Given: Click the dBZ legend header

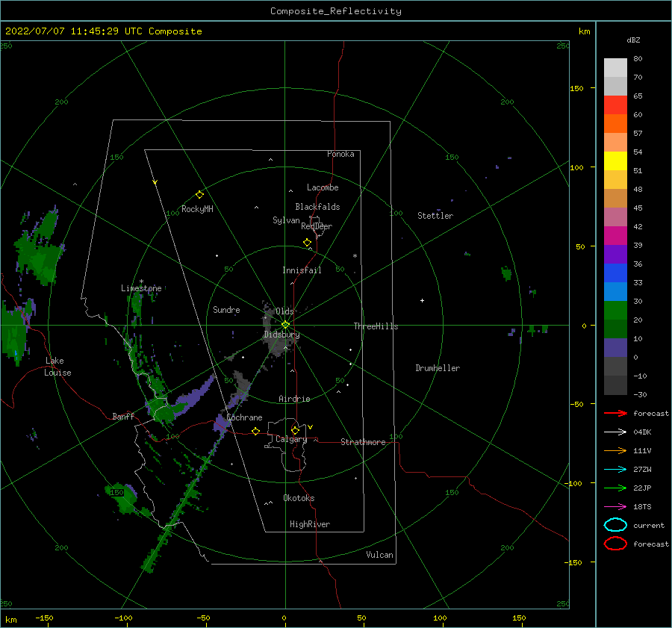Looking at the screenshot, I should [x=633, y=40].
